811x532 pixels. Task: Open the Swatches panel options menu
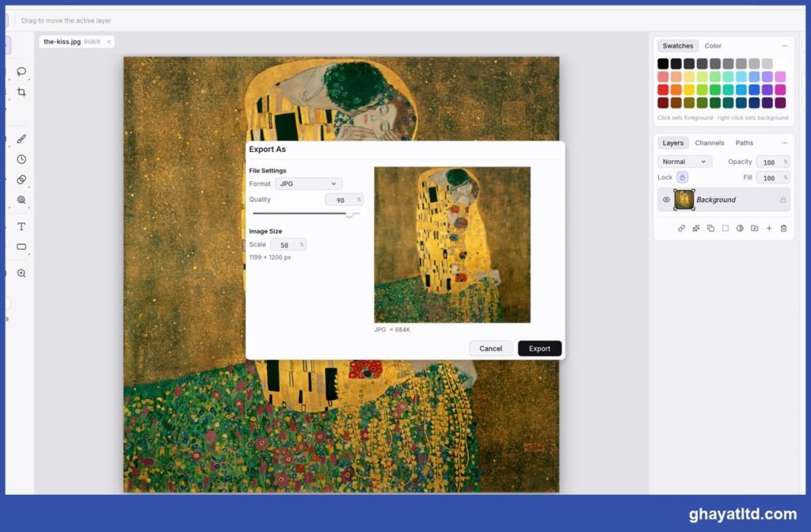pyautogui.click(x=785, y=45)
